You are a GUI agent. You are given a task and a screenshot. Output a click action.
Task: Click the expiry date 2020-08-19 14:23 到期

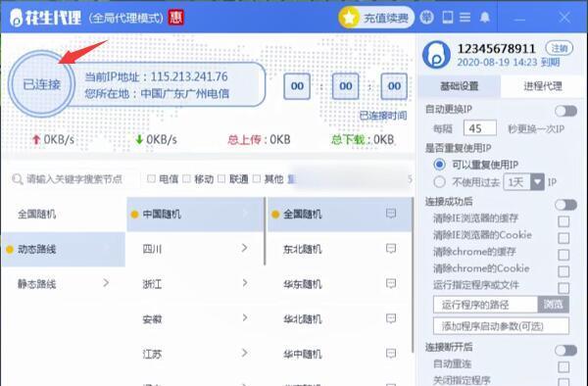pyautogui.click(x=508, y=62)
